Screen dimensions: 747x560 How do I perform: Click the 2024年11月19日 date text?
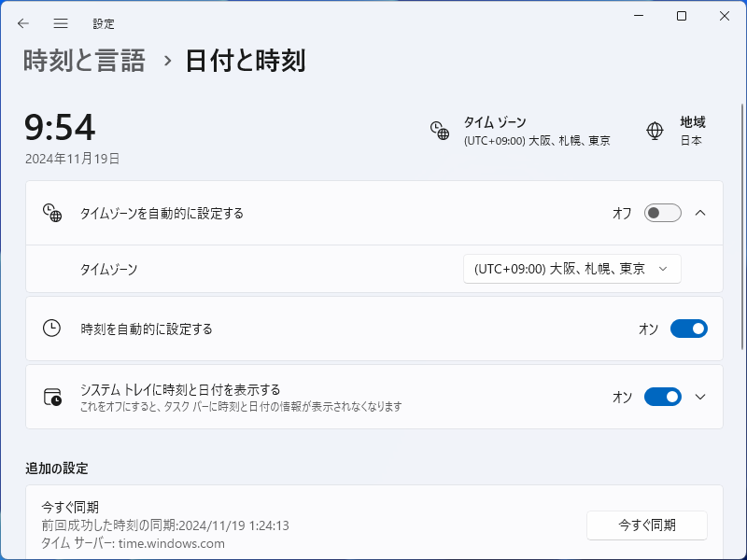click(71, 159)
